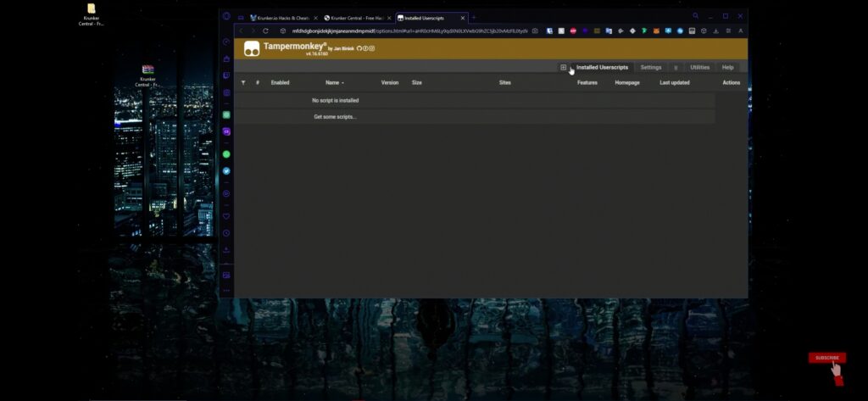
Task: Open the Player icon in sidebar
Action: 225,194
